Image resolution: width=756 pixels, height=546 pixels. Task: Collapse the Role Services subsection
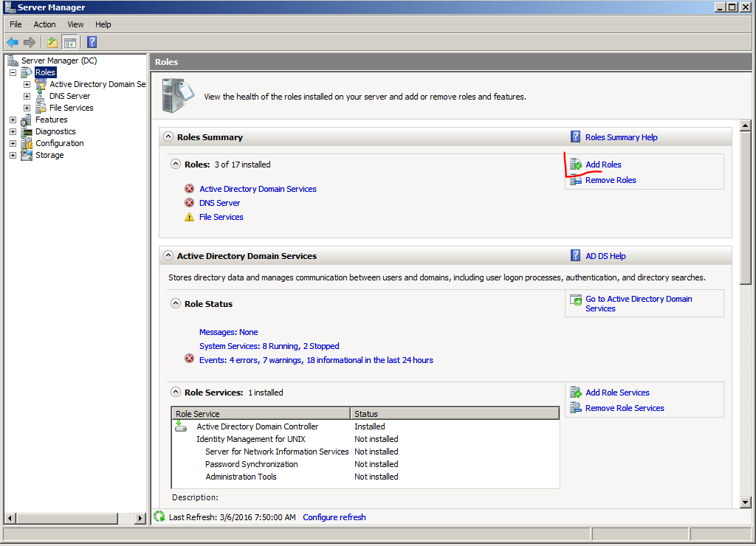tap(176, 392)
